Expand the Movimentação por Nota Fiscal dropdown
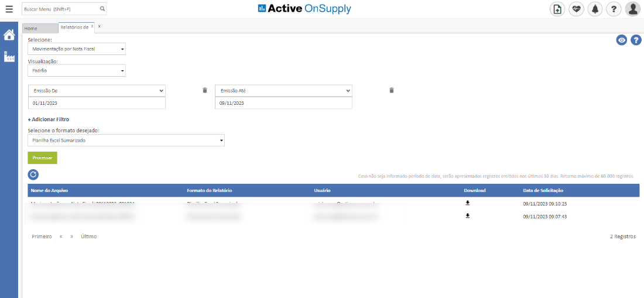 77,49
